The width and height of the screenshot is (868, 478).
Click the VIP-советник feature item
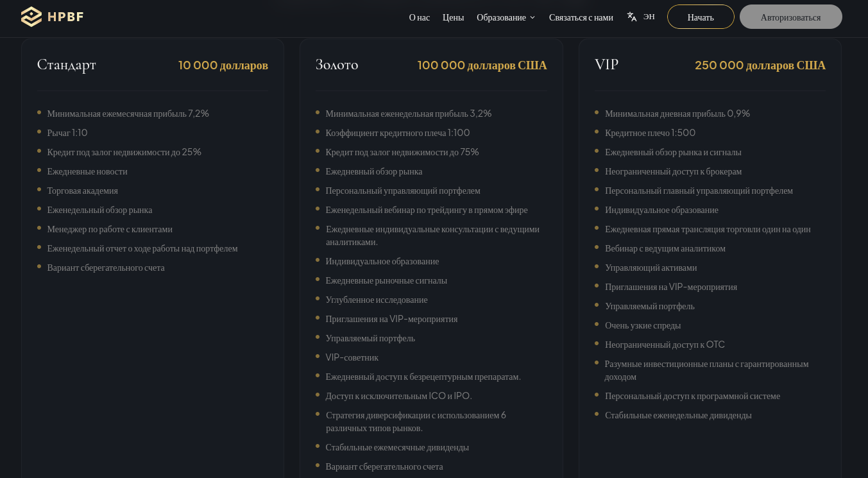click(352, 357)
